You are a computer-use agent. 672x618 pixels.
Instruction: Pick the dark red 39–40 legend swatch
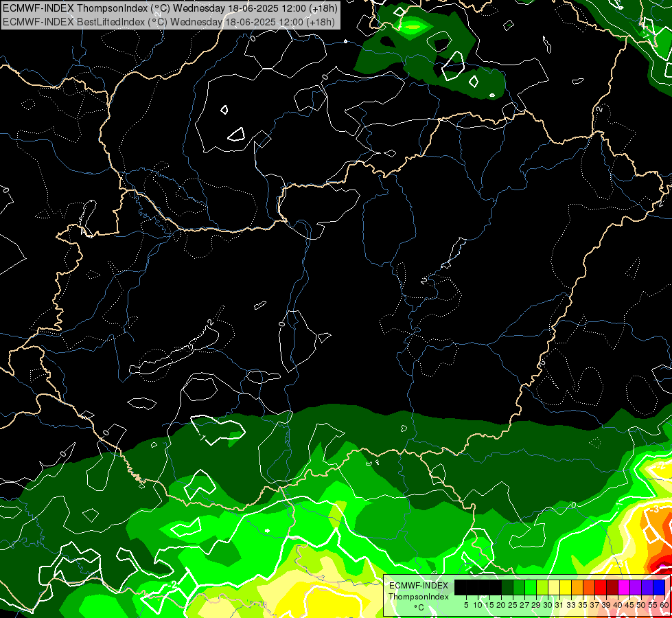612,588
